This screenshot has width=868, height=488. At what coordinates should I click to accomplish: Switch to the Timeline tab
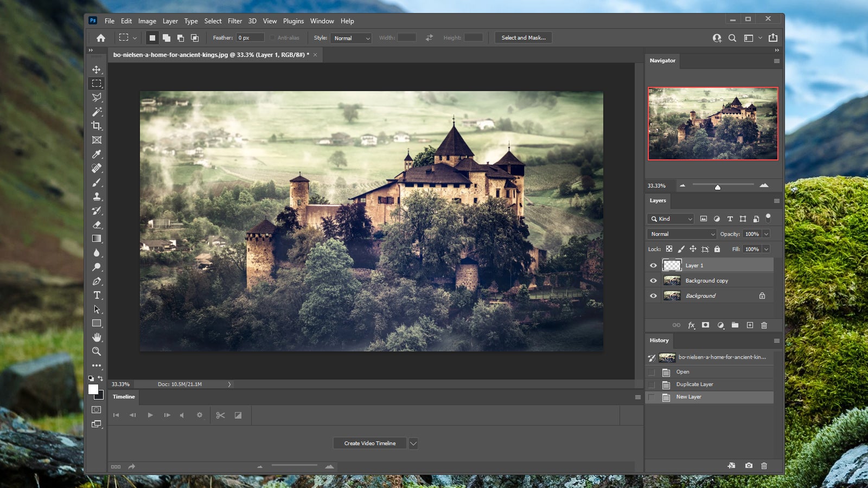[124, 397]
